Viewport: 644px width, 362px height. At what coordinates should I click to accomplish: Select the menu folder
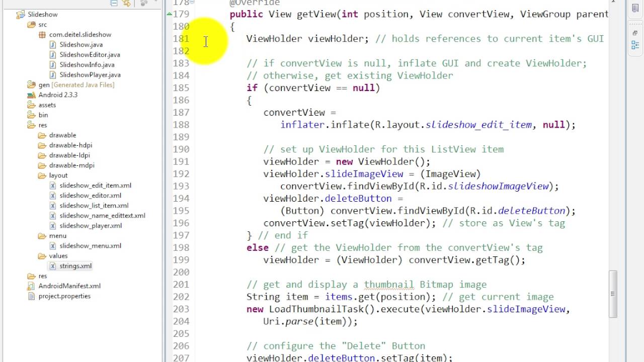57,236
